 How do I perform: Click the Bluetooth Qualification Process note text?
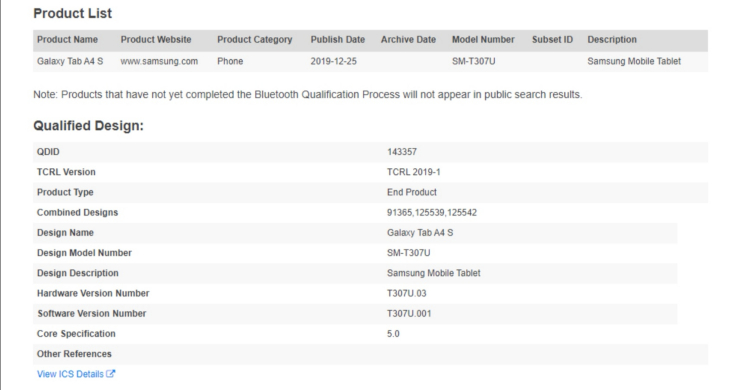tap(308, 95)
